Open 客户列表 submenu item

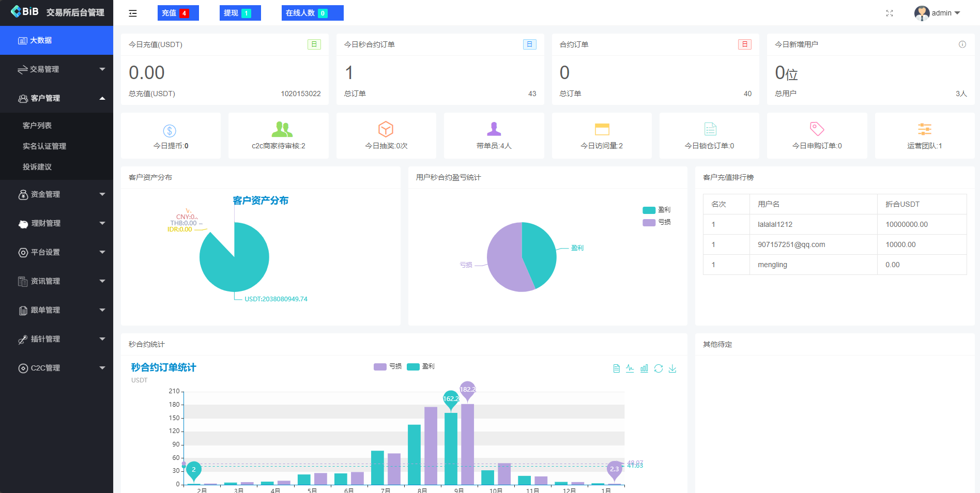pyautogui.click(x=37, y=126)
